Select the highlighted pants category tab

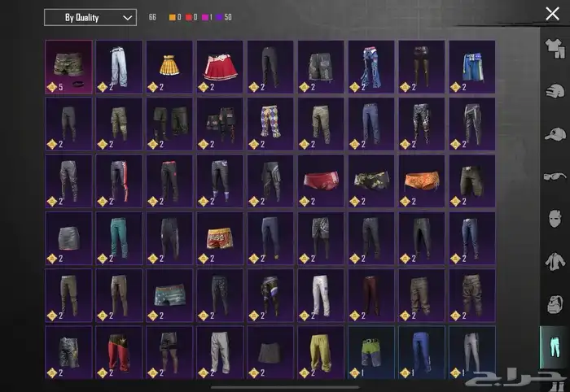[x=554, y=348]
